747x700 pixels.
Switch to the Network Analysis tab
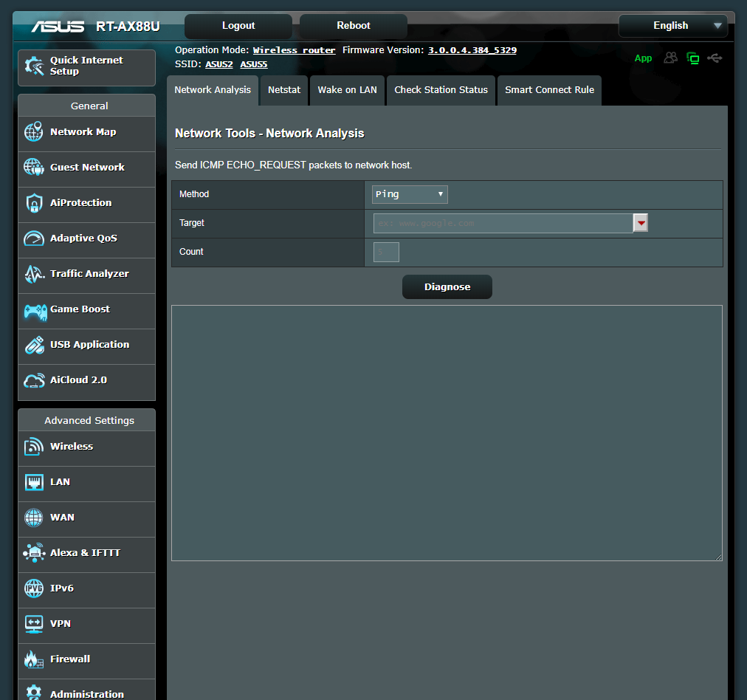coord(213,90)
